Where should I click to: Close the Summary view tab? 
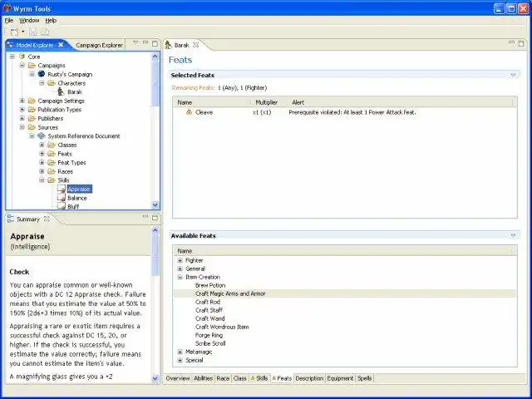47,219
